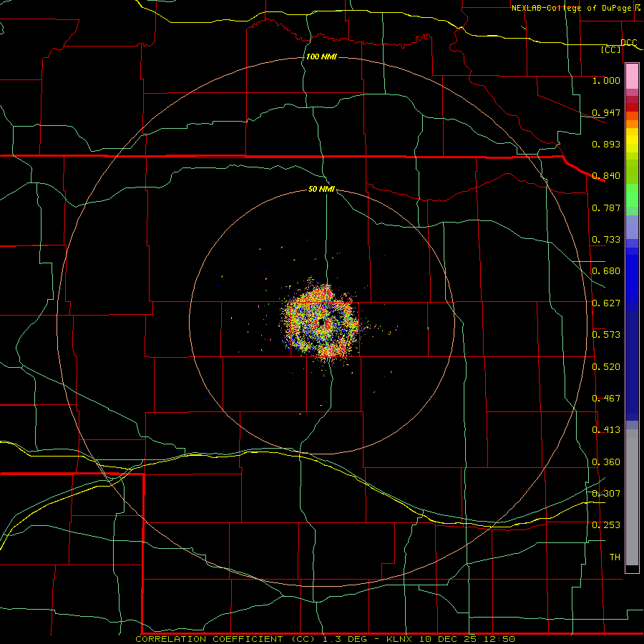This screenshot has height=644, width=644.
Task: Click the NEXLAB-College of DuPage title text
Action: (571, 8)
